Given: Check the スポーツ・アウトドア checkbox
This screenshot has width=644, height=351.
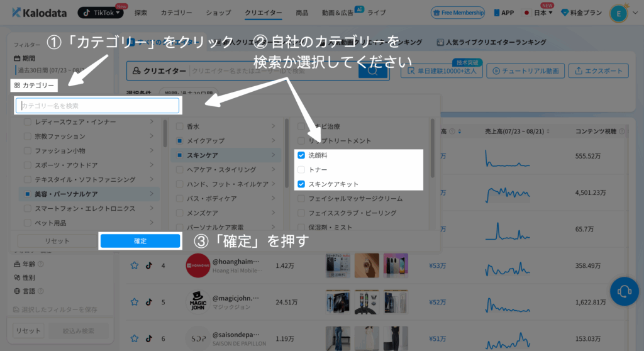Looking at the screenshot, I should tap(28, 165).
